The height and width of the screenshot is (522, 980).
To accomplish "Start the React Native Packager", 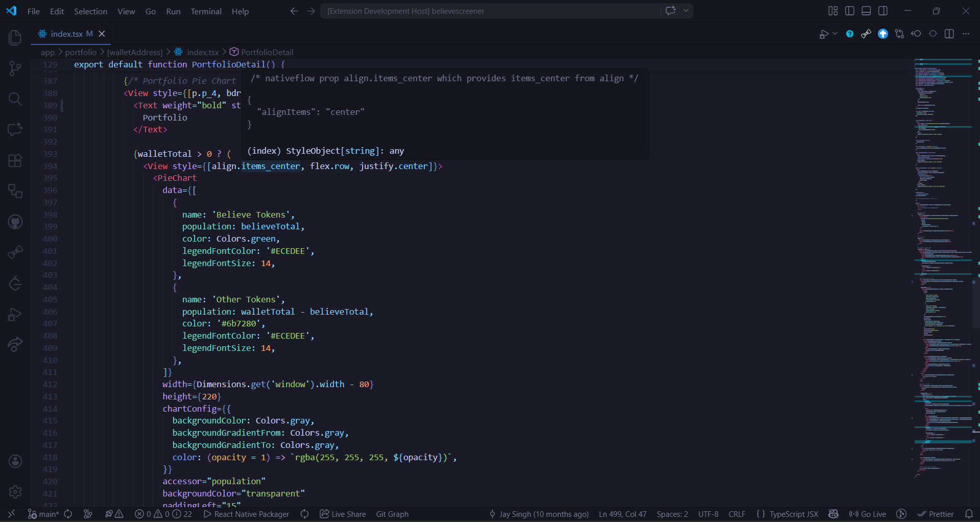I will pos(246,514).
